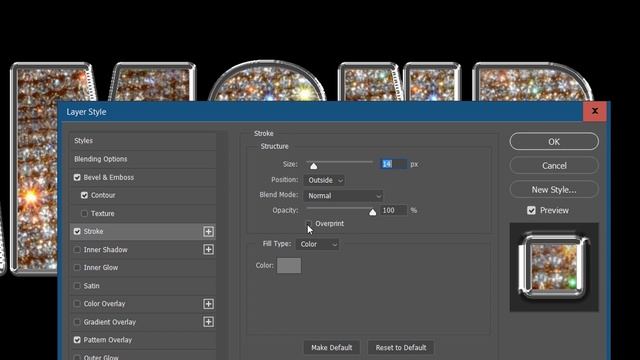Select the Inner Glow effect row
This screenshot has width=640, height=360.
[x=143, y=268]
